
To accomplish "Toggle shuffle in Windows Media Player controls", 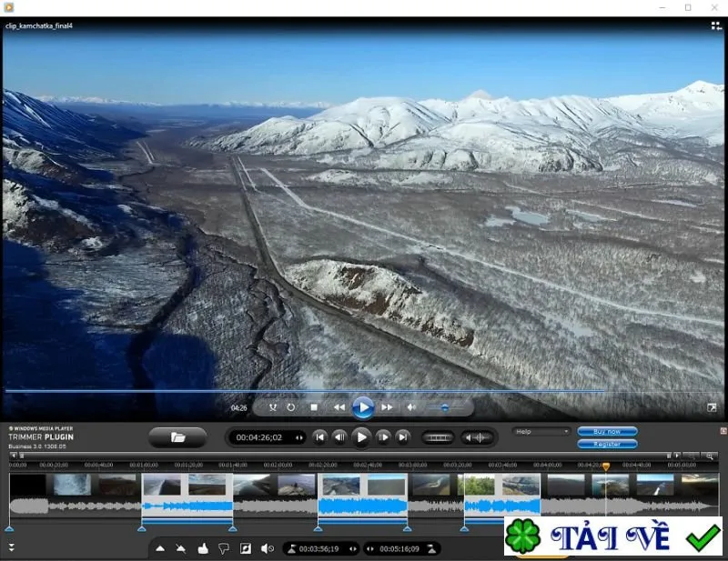I will tap(273, 407).
